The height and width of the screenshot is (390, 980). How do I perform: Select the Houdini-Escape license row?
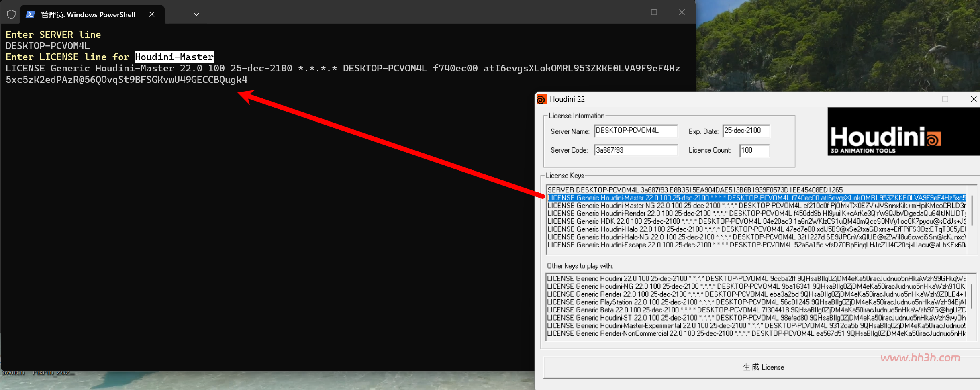[x=757, y=245]
